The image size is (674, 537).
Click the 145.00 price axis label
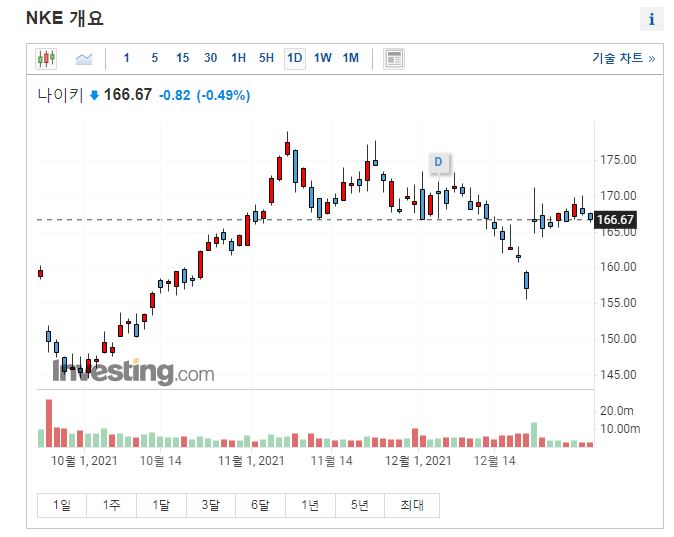[x=618, y=375]
